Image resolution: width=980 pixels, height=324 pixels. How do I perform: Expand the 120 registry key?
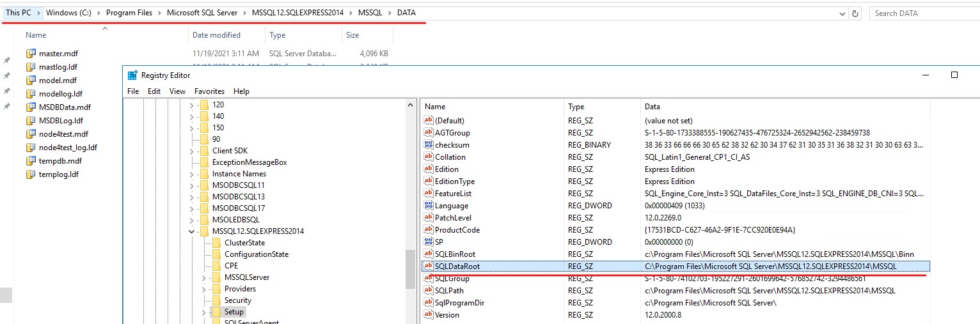pos(191,105)
